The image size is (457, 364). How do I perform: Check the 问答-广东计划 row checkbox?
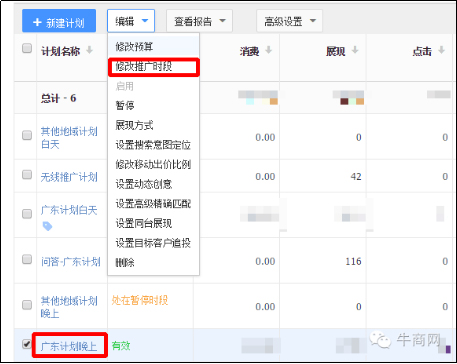point(27,259)
